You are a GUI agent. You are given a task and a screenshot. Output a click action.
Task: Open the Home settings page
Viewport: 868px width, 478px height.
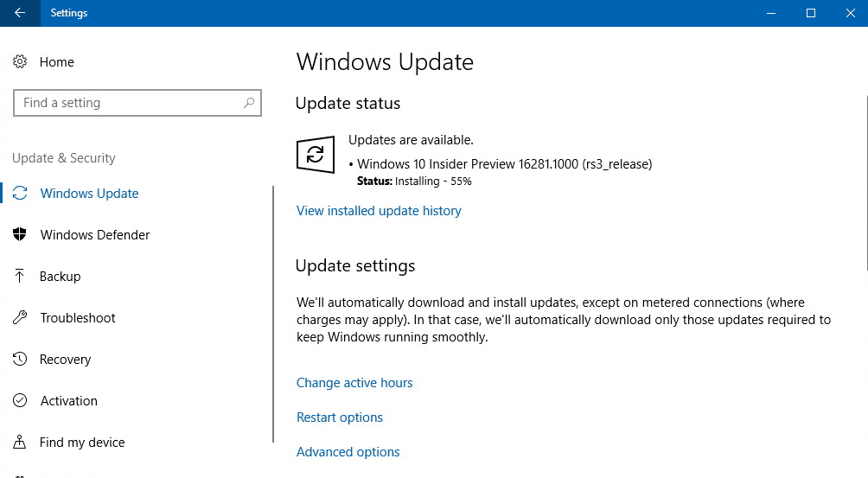pos(56,62)
